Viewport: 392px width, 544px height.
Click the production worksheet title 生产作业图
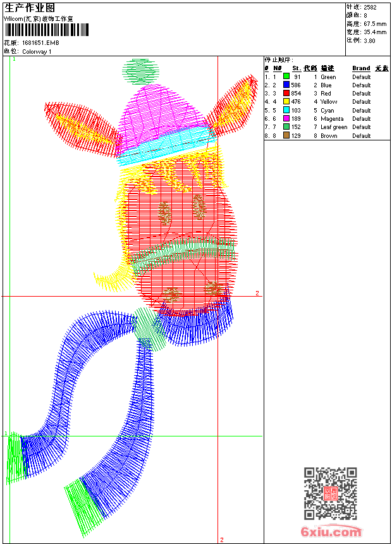pos(30,8)
